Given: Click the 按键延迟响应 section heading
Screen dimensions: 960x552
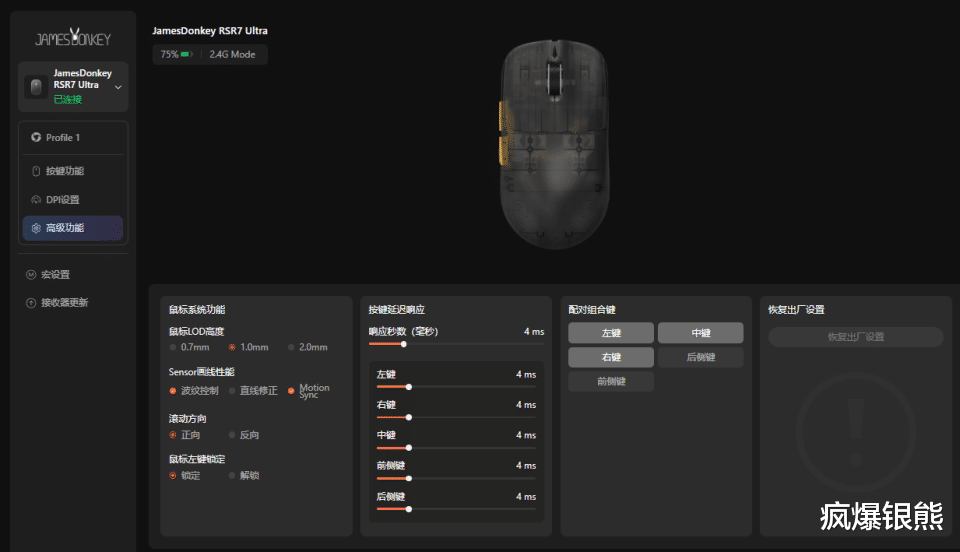Looking at the screenshot, I should click(397, 310).
